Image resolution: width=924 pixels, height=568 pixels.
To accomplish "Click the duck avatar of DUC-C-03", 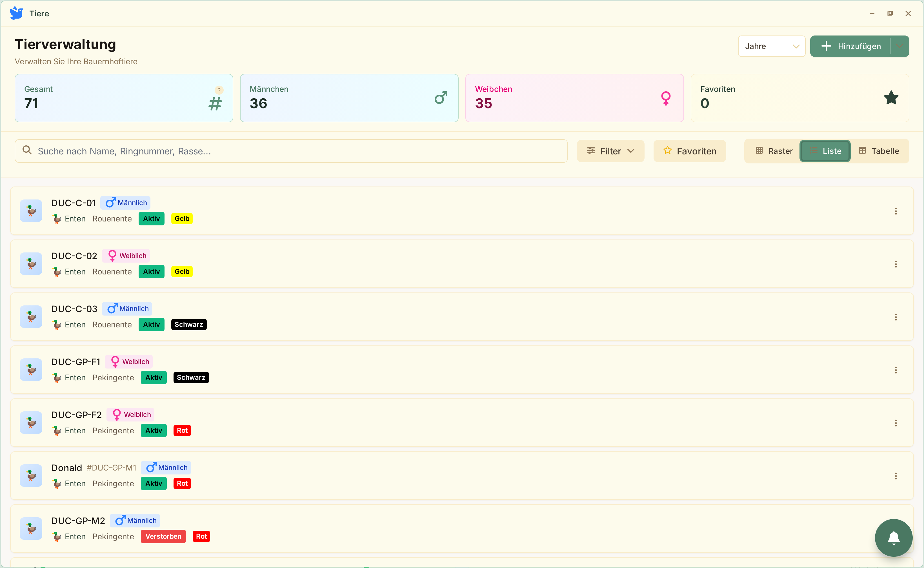I will [x=31, y=317].
